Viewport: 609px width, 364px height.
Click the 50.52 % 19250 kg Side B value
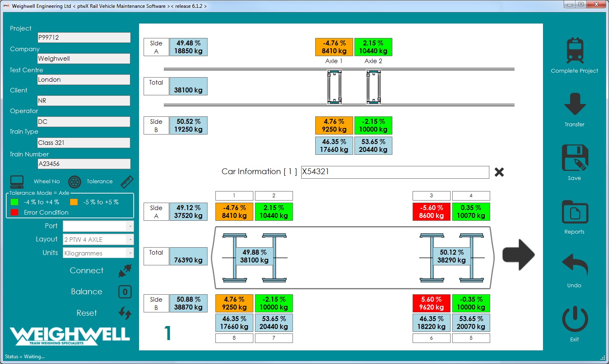pyautogui.click(x=189, y=125)
